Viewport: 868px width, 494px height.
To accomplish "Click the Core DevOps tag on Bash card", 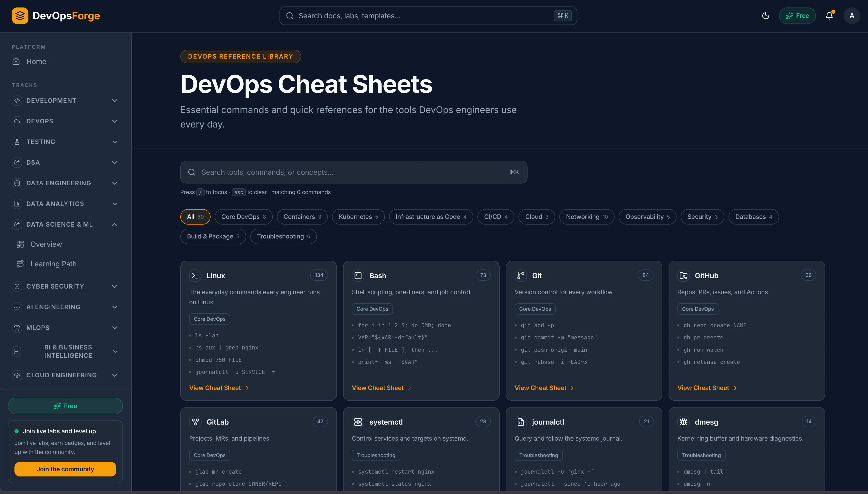I will pyautogui.click(x=372, y=309).
